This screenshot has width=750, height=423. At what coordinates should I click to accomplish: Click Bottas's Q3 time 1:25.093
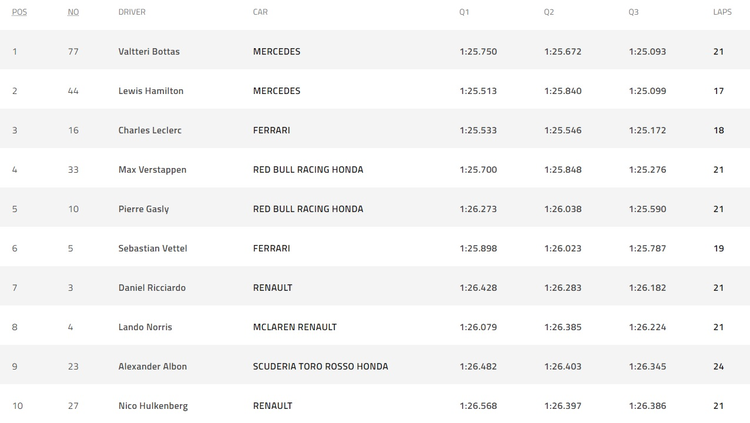click(647, 52)
